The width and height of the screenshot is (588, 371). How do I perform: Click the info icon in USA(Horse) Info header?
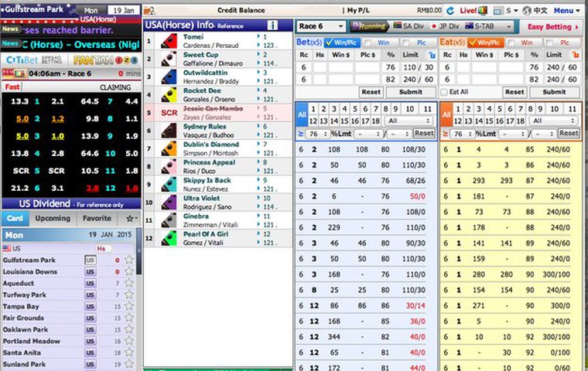(x=272, y=25)
